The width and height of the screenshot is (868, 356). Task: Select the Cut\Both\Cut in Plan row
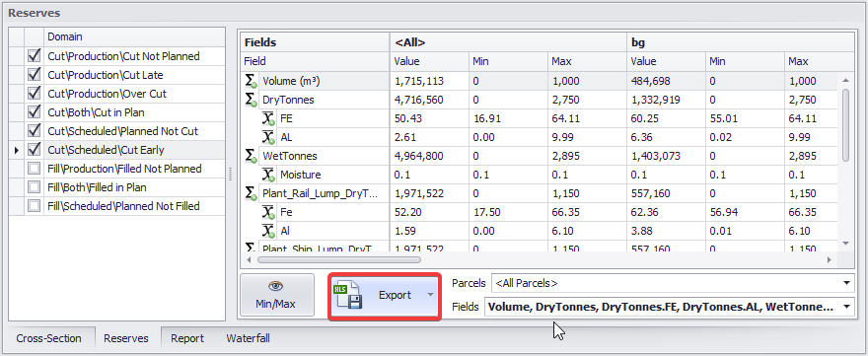click(x=117, y=112)
